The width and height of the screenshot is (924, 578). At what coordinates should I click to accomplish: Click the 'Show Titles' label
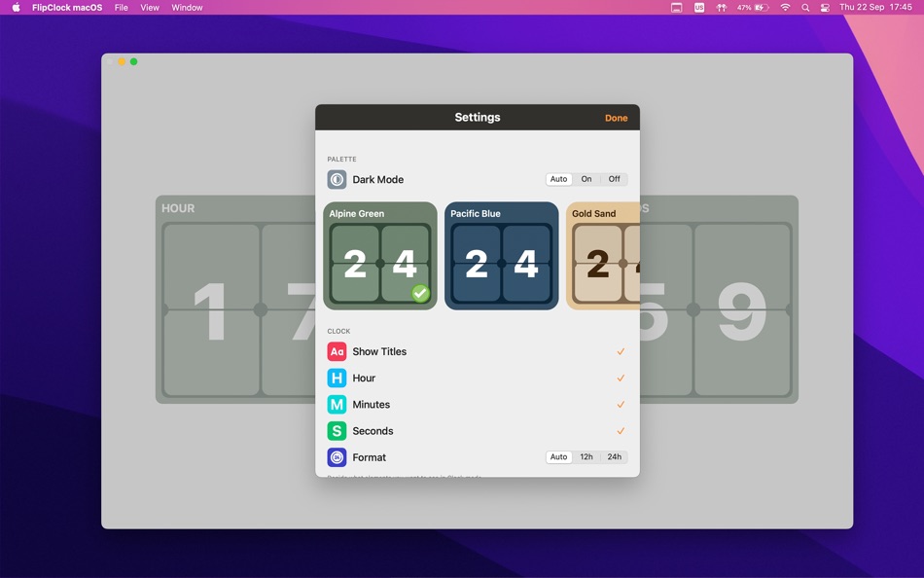379,351
